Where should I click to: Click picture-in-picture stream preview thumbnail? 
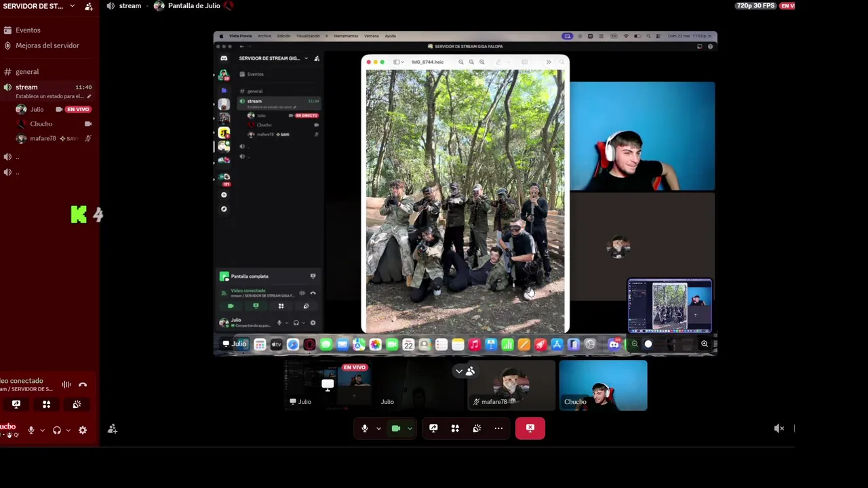pos(670,306)
